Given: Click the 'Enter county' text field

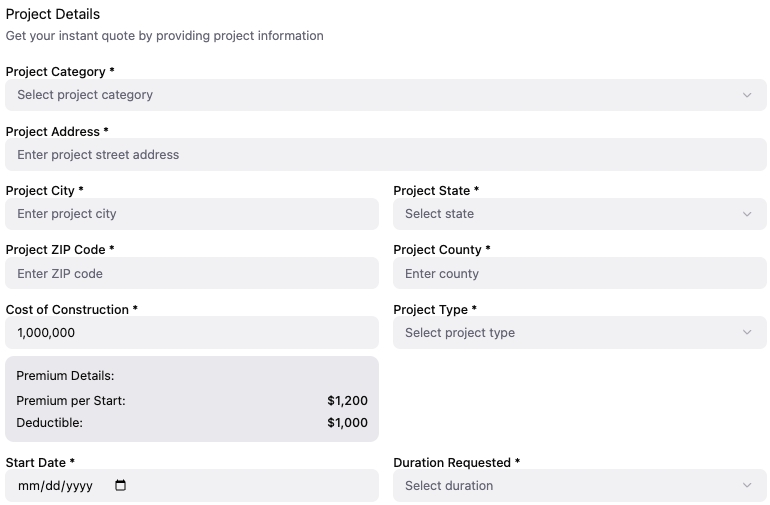Looking at the screenshot, I should coord(580,274).
